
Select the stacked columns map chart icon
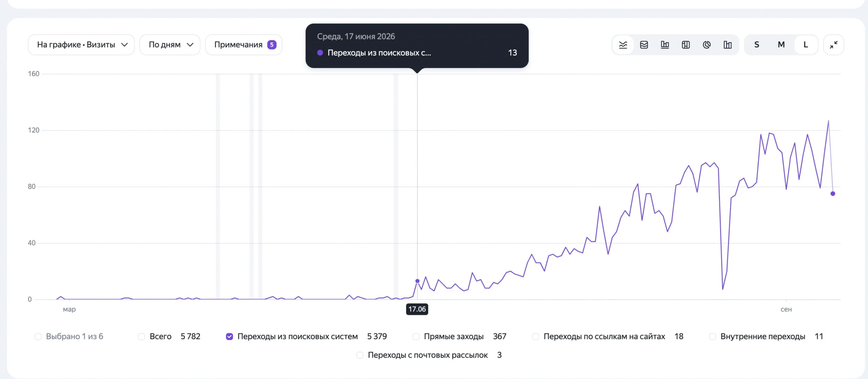point(686,45)
